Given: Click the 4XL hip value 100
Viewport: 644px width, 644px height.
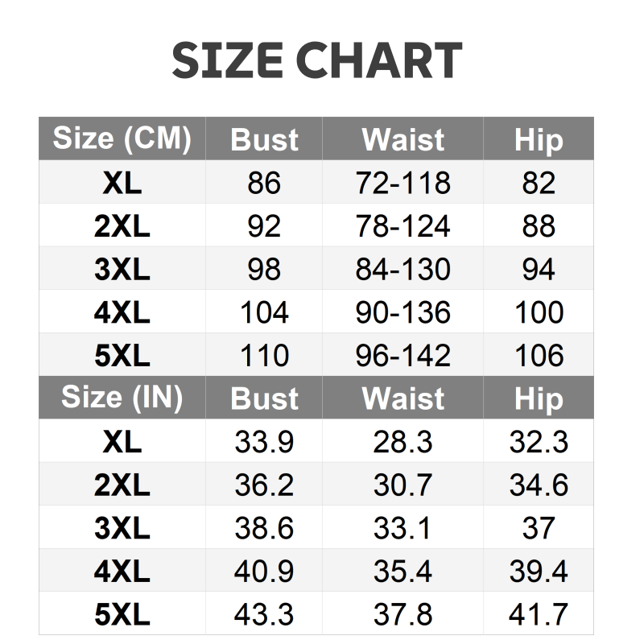Looking at the screenshot, I should (539, 312).
